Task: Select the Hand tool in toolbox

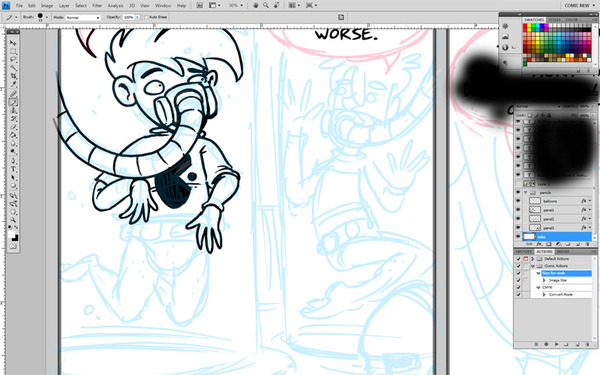Action: pyautogui.click(x=13, y=212)
